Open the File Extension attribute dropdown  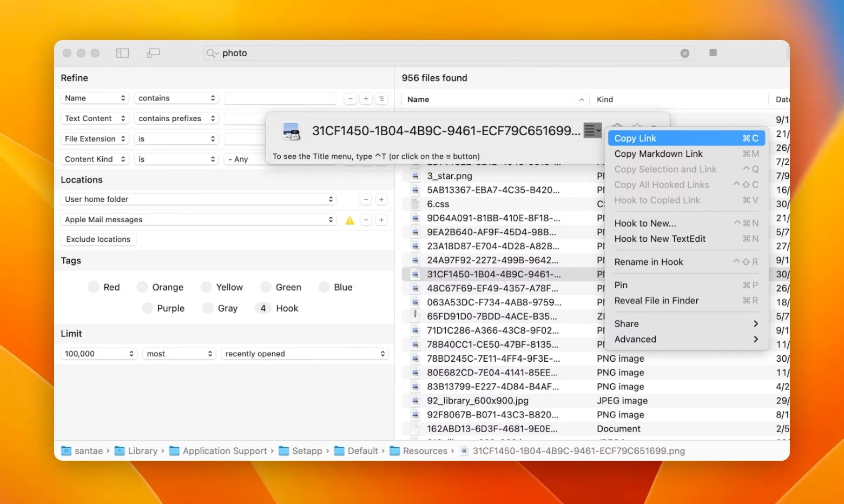(x=95, y=139)
